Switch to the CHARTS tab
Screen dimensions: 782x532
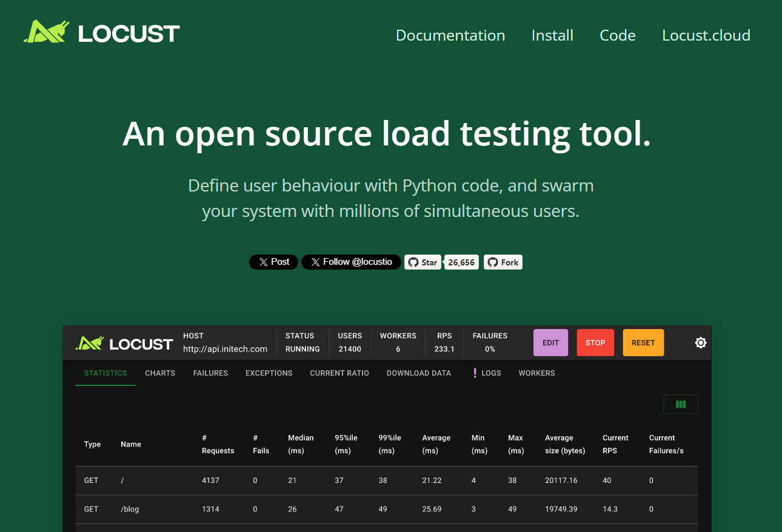pos(160,373)
